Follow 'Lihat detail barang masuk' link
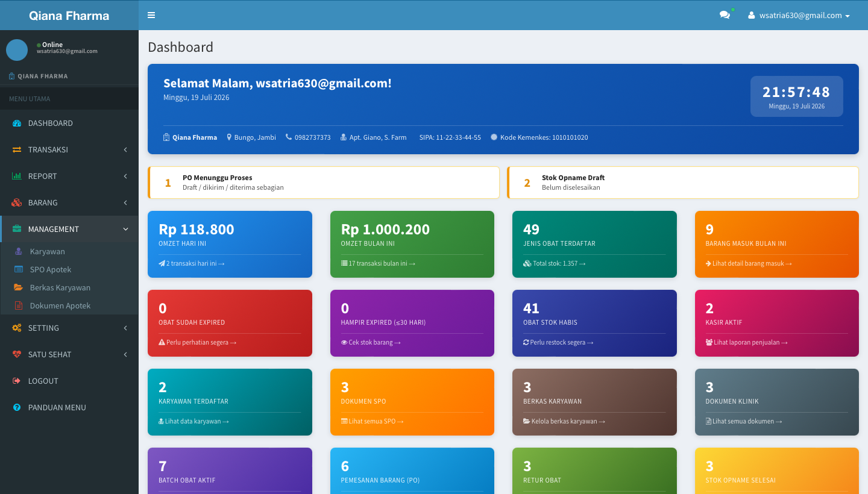Image resolution: width=868 pixels, height=494 pixels. pyautogui.click(x=749, y=263)
